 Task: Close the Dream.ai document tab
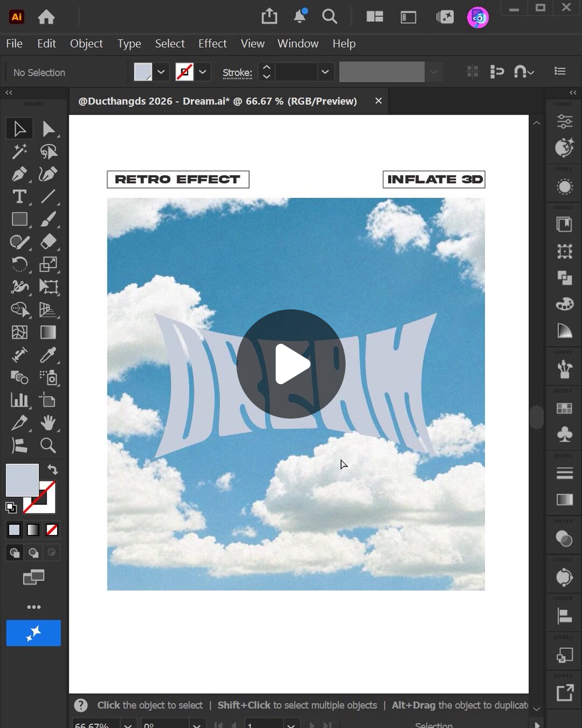pyautogui.click(x=378, y=101)
